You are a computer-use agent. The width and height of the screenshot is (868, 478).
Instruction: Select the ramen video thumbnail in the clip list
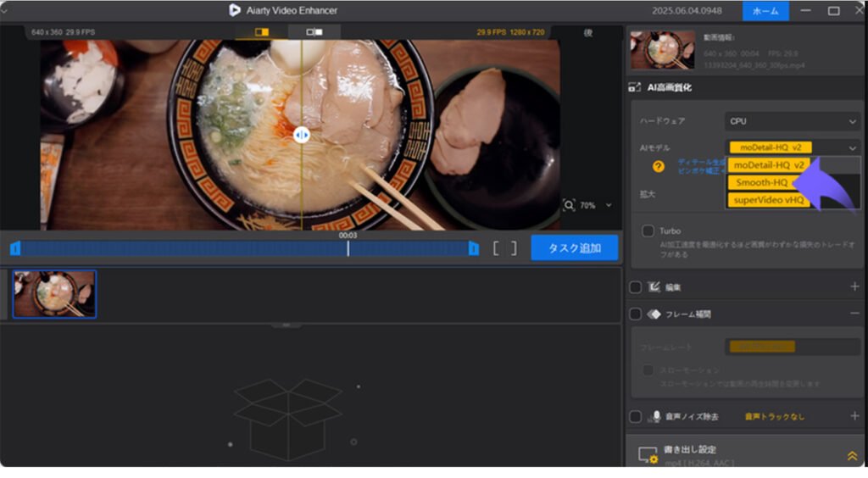[x=54, y=294]
